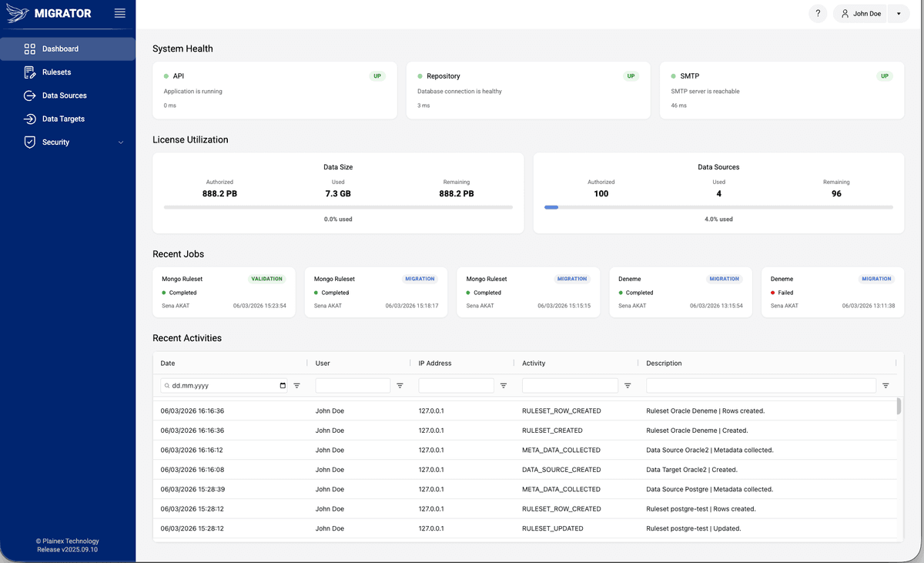Screen dimensions: 924x563
Task: Click the RULESET_CREATED activity cell
Action: point(552,431)
